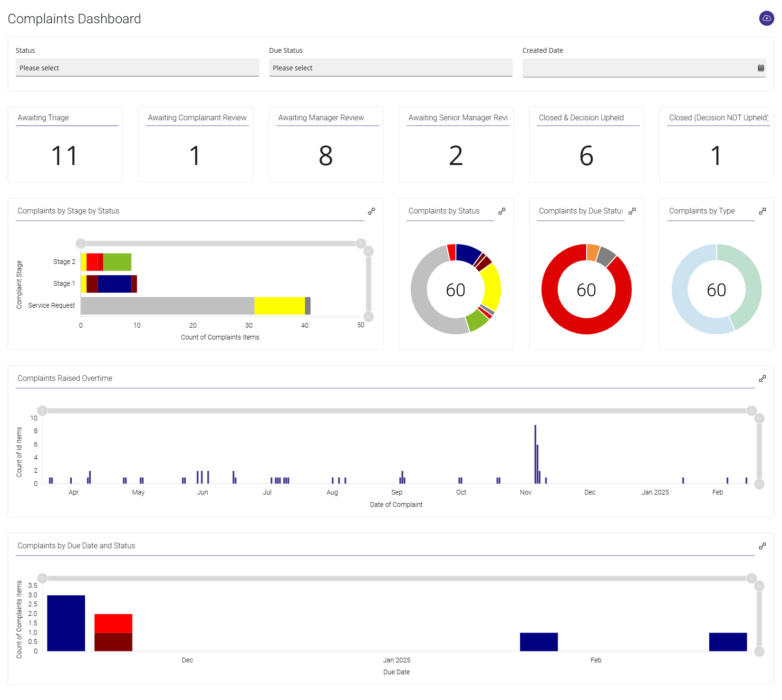The height and width of the screenshot is (700, 782).
Task: Open the Status filter dropdown
Action: [x=137, y=68]
